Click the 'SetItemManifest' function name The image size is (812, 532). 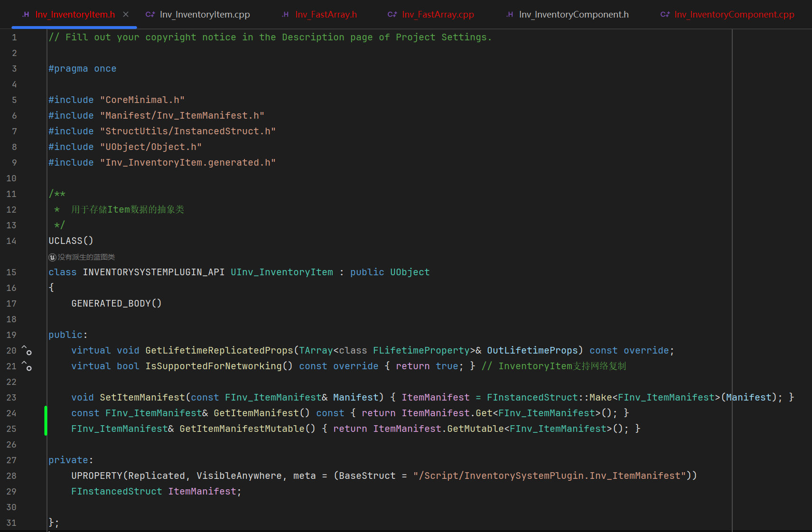coord(142,398)
